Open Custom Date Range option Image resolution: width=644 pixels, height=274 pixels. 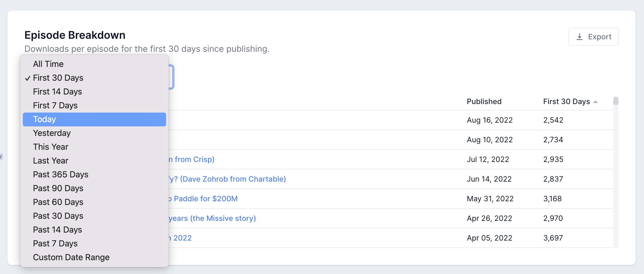[x=71, y=257]
